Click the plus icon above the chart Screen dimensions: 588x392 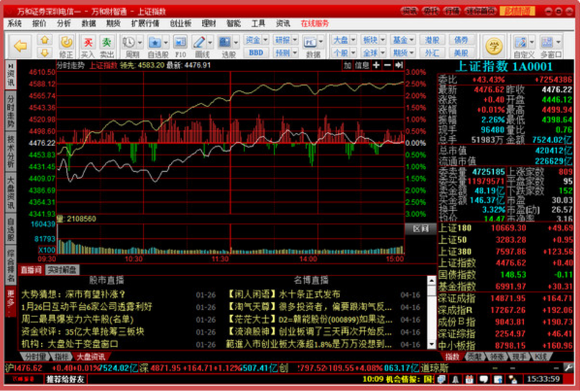tap(376, 65)
